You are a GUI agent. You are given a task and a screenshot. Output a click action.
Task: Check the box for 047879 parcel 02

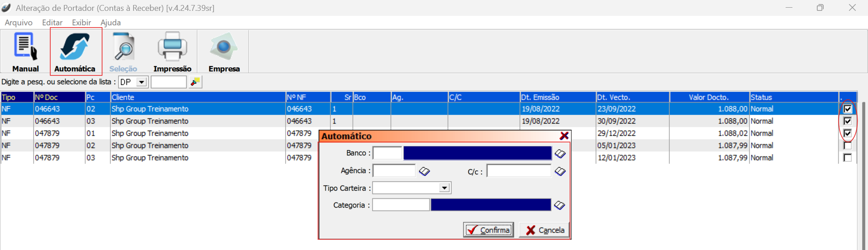click(847, 146)
